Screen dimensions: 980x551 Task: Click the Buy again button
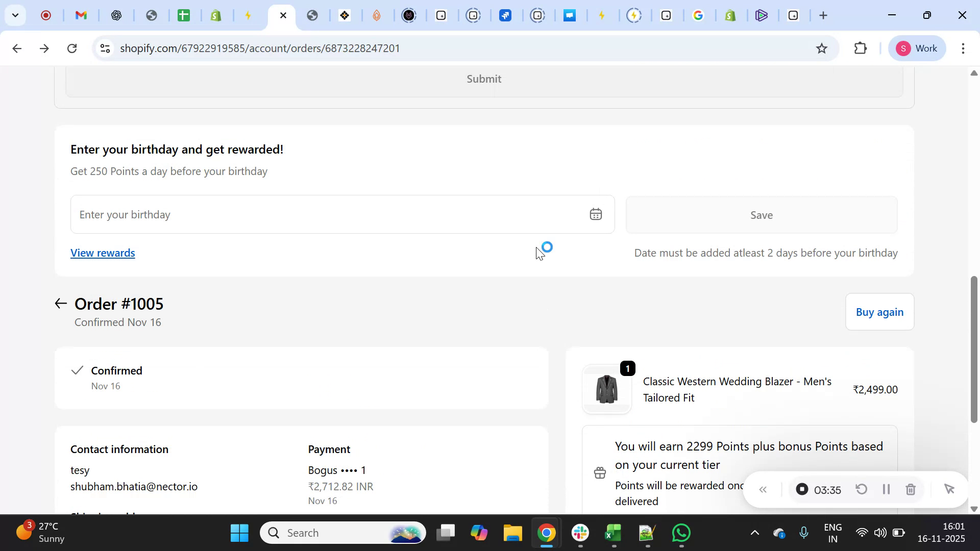point(879,312)
